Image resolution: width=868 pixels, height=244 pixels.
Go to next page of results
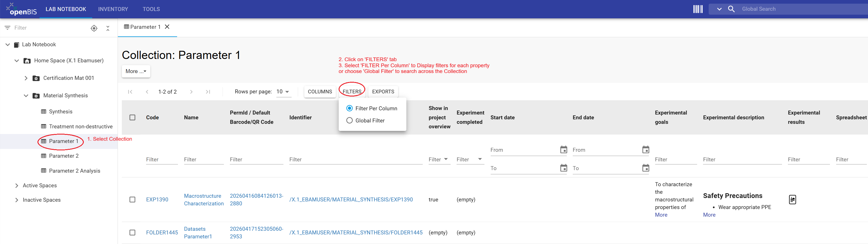191,92
